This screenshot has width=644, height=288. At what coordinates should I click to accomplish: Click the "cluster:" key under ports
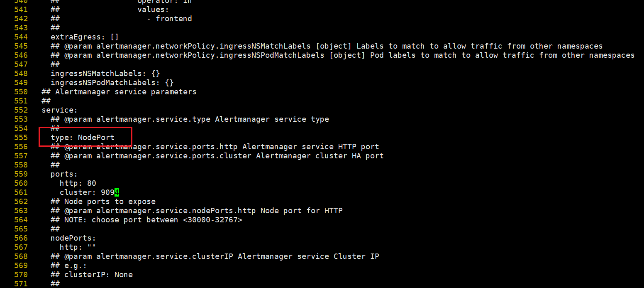tap(78, 192)
